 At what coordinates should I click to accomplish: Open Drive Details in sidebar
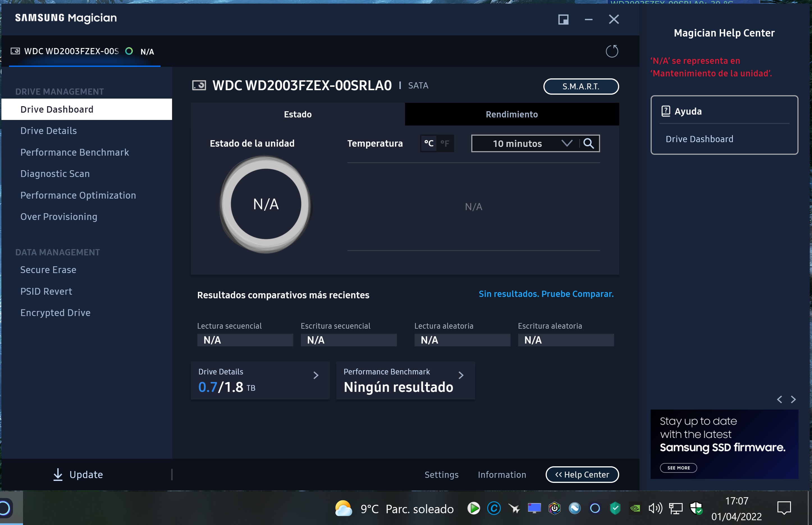coord(48,131)
